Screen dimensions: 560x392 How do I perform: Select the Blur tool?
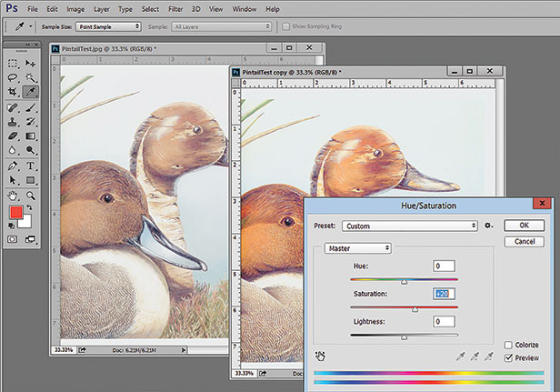coord(13,150)
